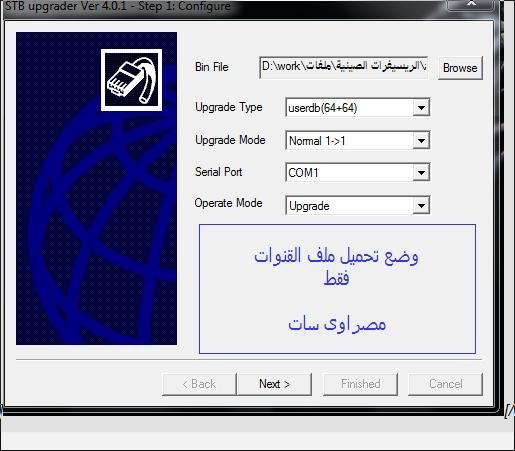515x451 pixels.
Task: Expand the Upgrade Mode dropdown arrow
Action: [x=421, y=140]
